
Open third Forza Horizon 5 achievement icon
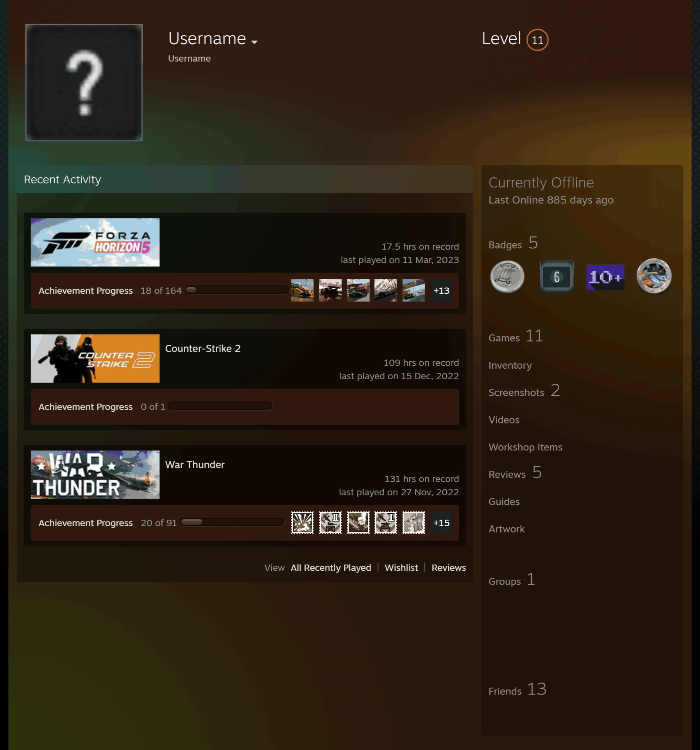tap(358, 290)
